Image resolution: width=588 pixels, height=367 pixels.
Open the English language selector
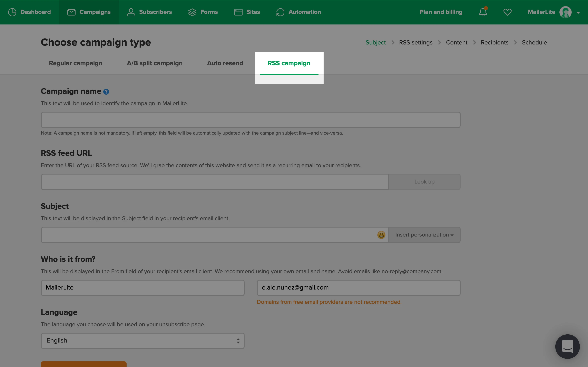point(143,341)
